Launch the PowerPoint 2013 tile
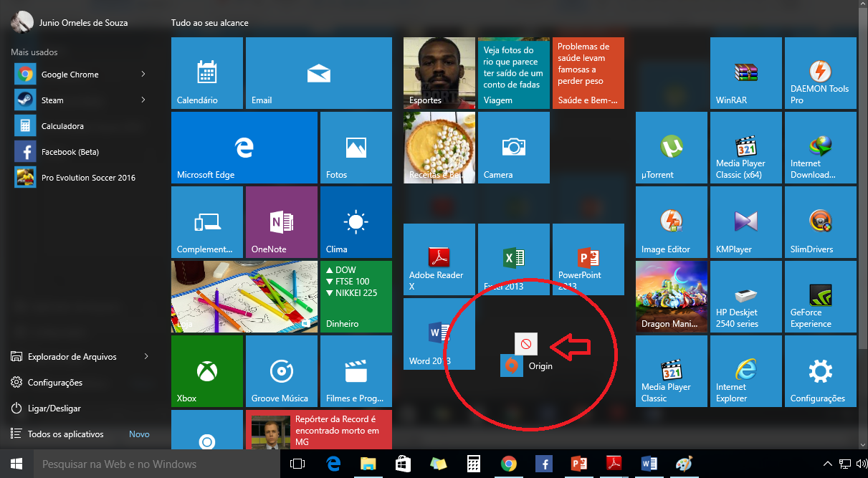Viewport: 868px width, 478px height. [x=588, y=259]
